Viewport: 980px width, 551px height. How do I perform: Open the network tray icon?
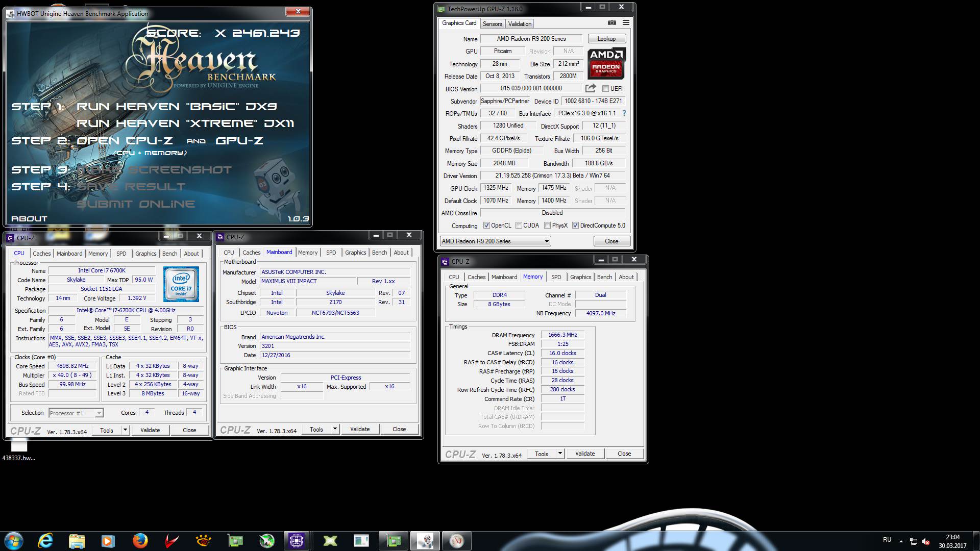click(x=914, y=541)
